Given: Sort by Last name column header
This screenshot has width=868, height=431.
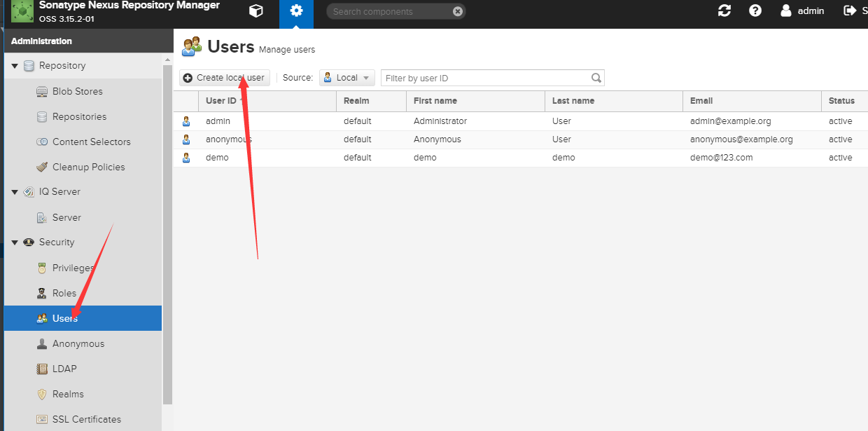Looking at the screenshot, I should tap(613, 101).
